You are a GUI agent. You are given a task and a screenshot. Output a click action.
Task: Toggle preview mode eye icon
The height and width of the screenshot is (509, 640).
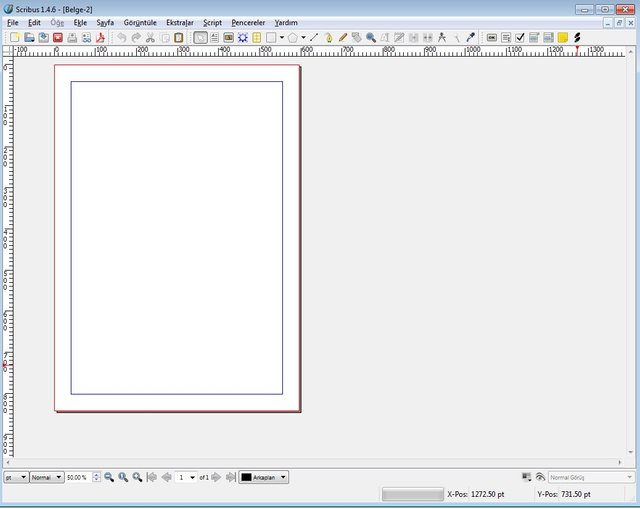pyautogui.click(x=540, y=477)
